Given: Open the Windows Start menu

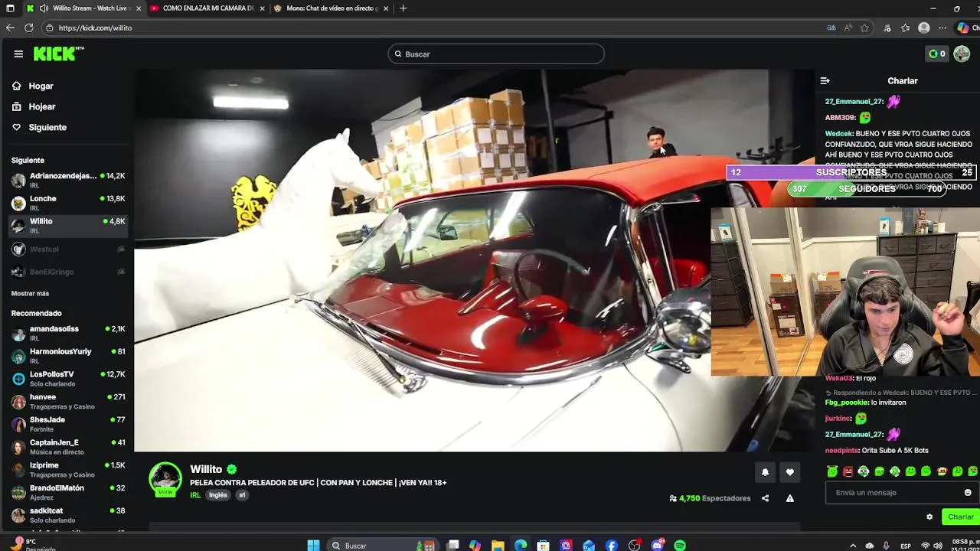Looking at the screenshot, I should 313,545.
